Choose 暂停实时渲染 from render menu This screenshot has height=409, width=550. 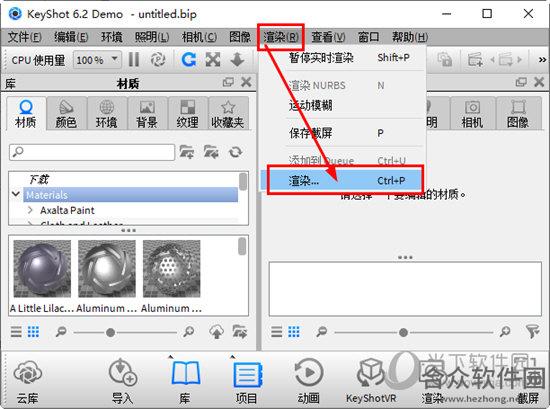[343, 58]
